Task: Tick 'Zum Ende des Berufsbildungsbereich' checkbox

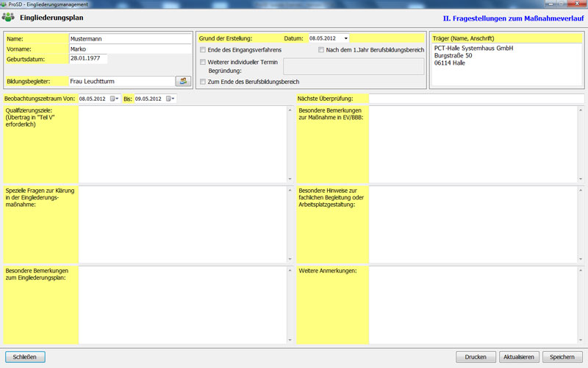Action: coord(204,82)
